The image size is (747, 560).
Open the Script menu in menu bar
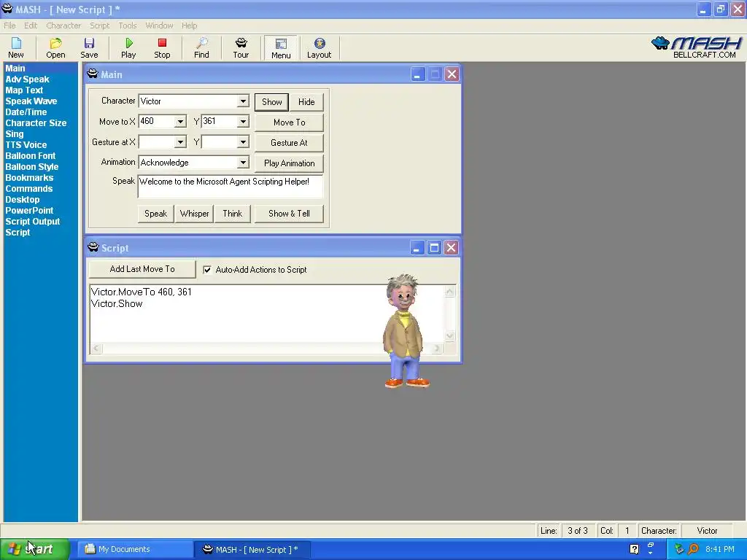99,26
